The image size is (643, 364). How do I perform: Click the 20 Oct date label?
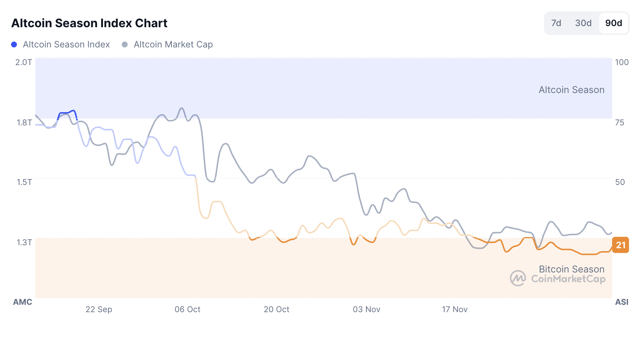click(276, 309)
